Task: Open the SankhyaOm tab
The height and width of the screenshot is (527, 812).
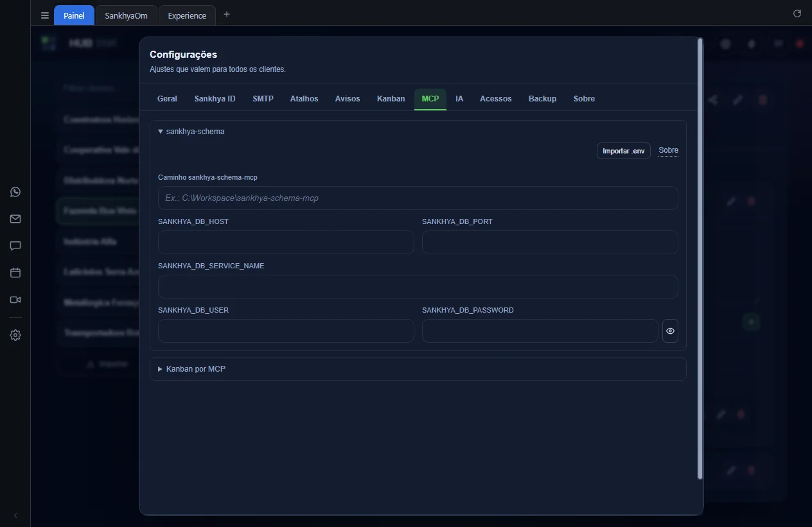Action: tap(126, 15)
